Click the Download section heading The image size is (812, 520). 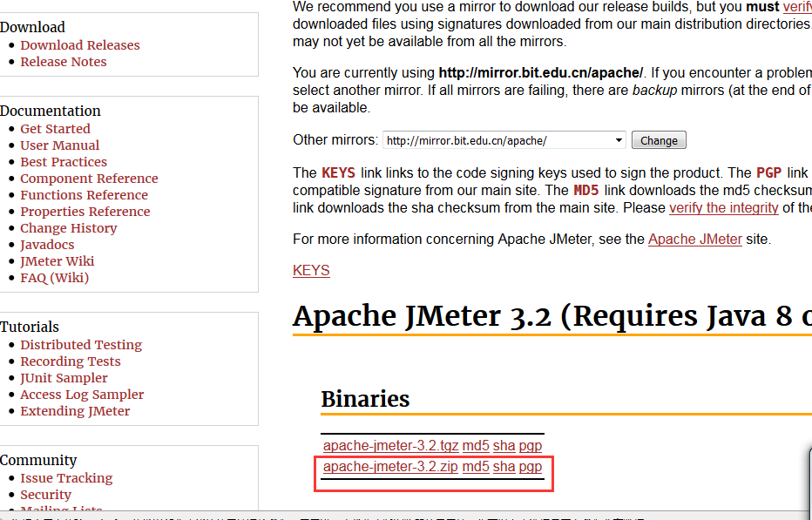tap(32, 27)
